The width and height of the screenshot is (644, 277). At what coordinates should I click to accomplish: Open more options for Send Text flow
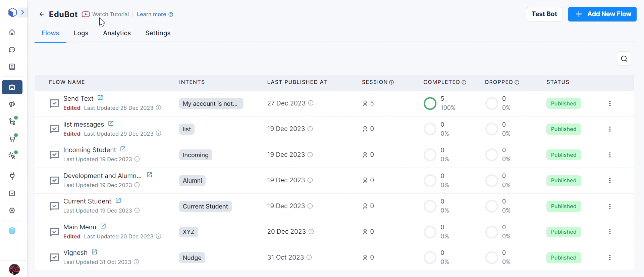[x=610, y=103]
